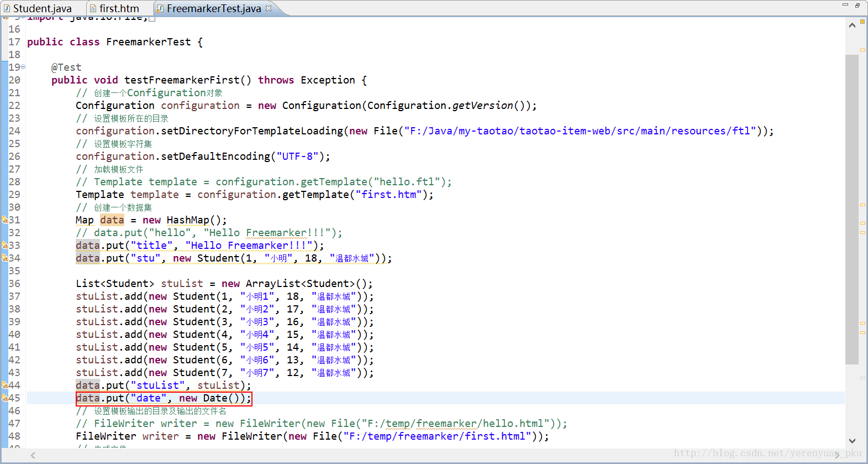Click the vertical scrollbar down arrow
This screenshot has width=868, height=464.
pos(852,441)
